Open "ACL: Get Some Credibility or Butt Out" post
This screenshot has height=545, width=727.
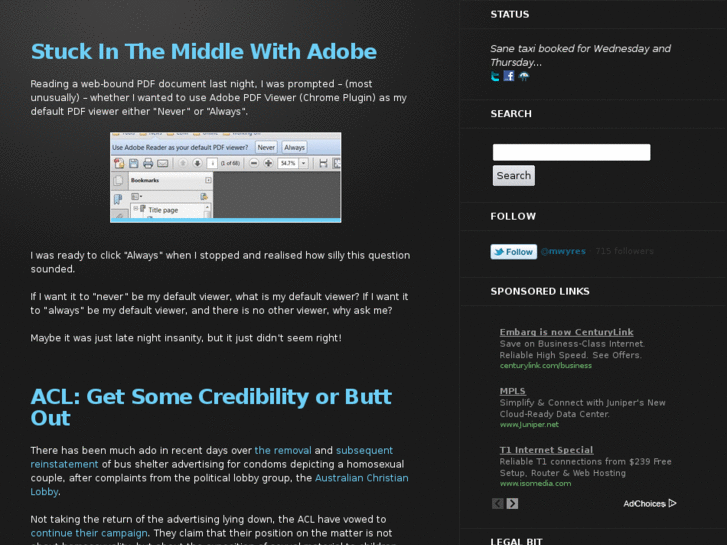pyautogui.click(x=211, y=407)
